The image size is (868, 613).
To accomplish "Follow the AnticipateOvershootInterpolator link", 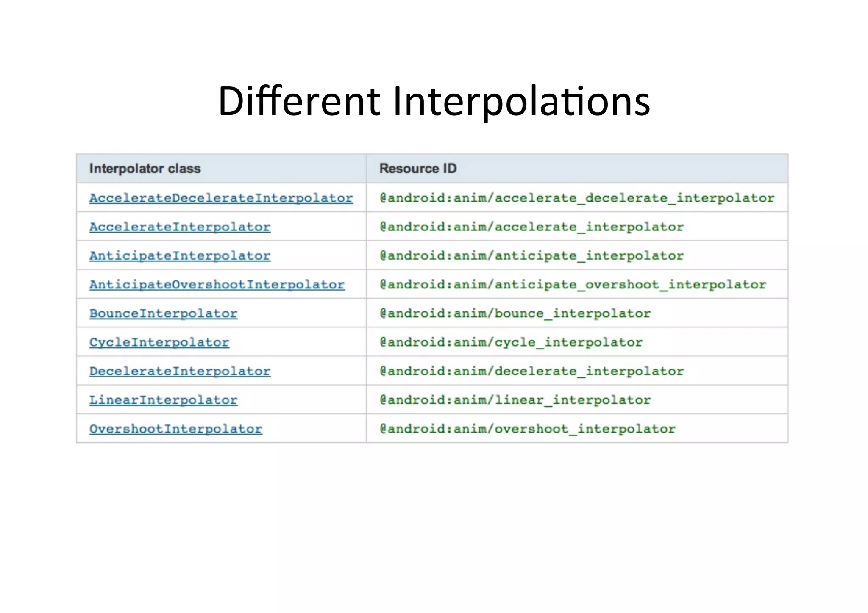I will pyautogui.click(x=217, y=284).
